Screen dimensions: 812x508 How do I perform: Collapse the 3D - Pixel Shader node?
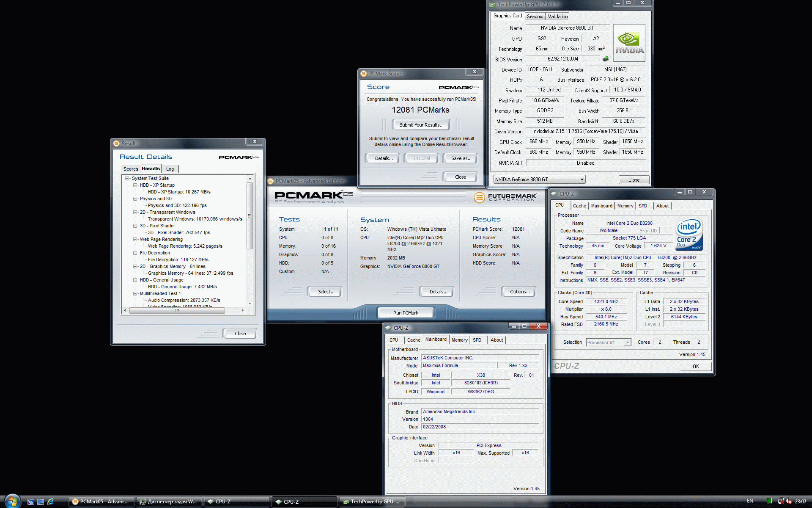tap(135, 226)
